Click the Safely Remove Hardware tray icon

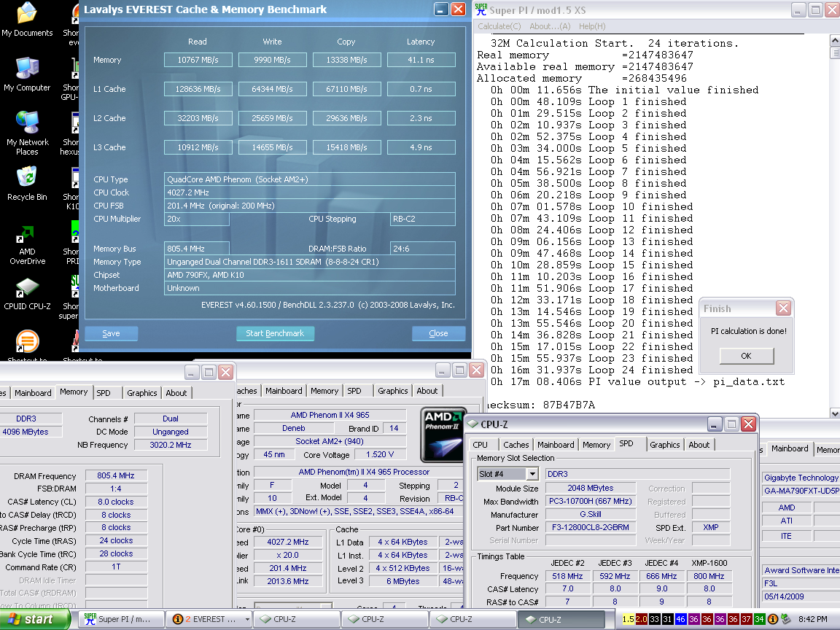click(786, 619)
